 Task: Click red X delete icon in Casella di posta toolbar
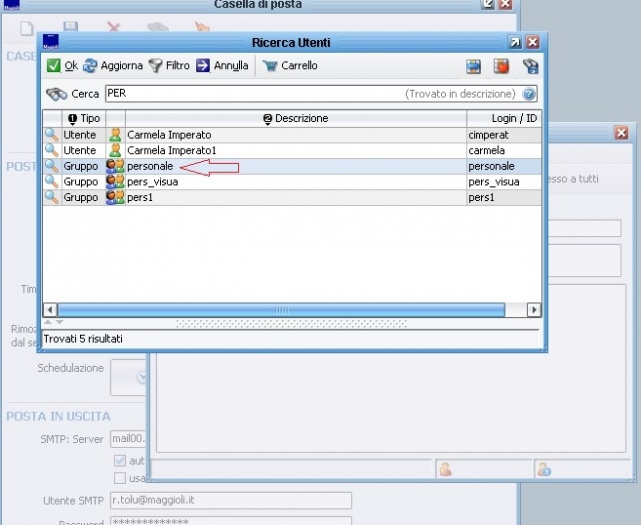pos(113,27)
